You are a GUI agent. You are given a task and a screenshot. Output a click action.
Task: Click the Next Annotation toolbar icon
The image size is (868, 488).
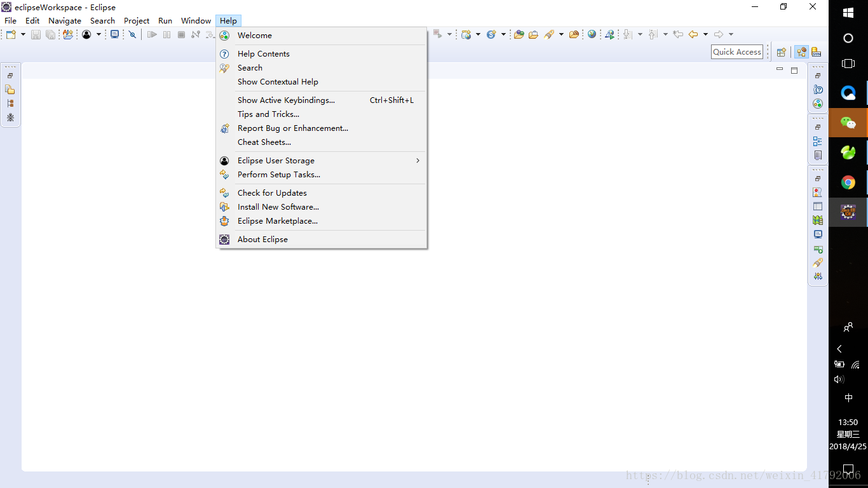(628, 34)
